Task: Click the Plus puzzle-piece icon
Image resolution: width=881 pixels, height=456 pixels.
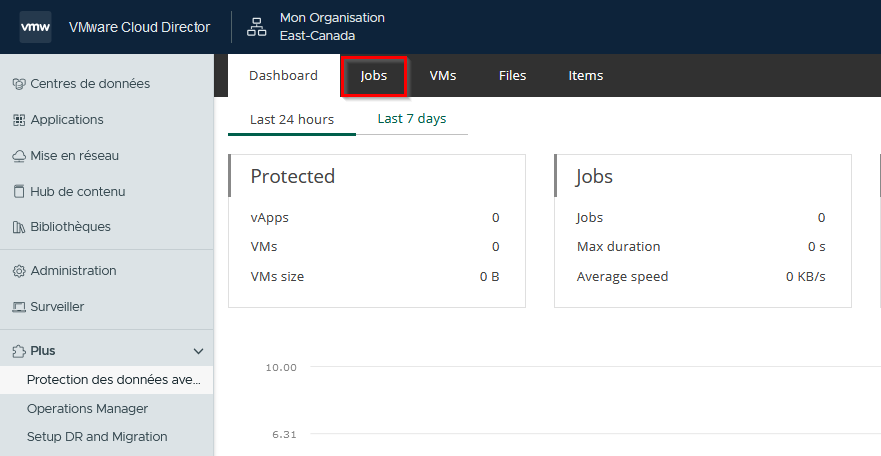Action: pos(19,352)
